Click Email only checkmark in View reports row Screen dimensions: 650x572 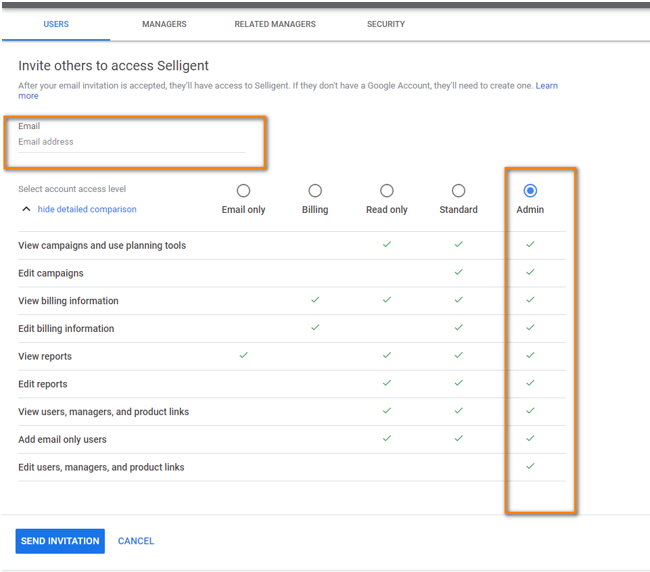point(243,355)
